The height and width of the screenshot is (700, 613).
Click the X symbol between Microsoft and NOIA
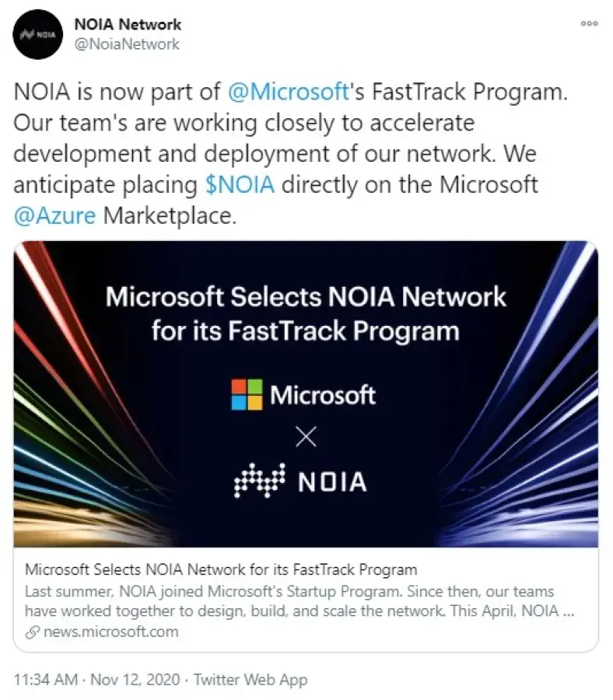[306, 436]
